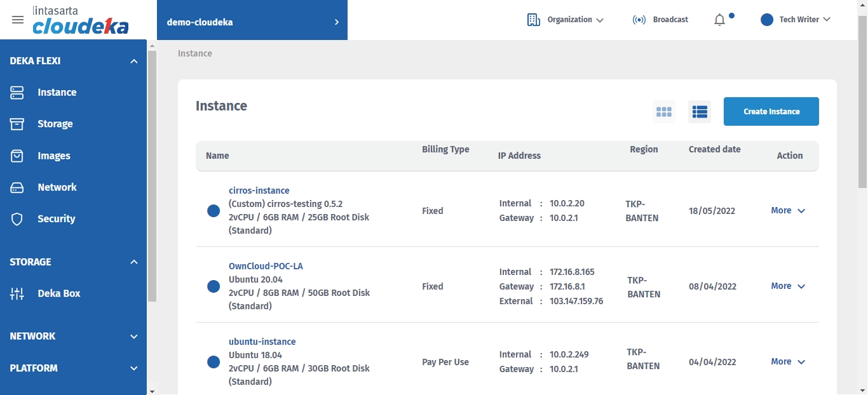Open the cirros-instance link
This screenshot has width=868, height=395.
click(x=259, y=191)
